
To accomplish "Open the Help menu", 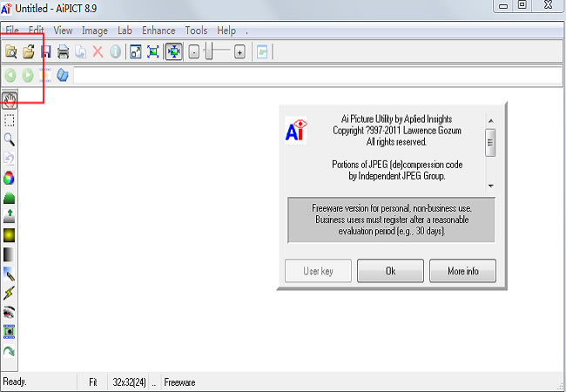I will 226,30.
